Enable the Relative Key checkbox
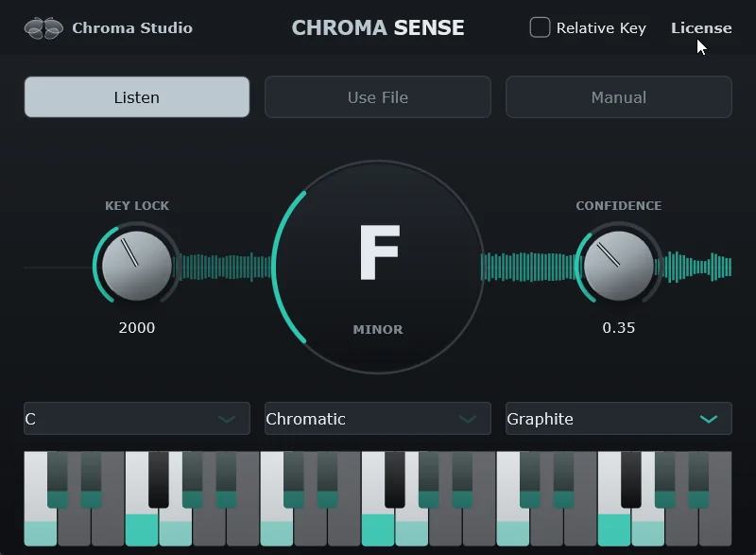Screen dimensions: 756x555 (x=540, y=27)
